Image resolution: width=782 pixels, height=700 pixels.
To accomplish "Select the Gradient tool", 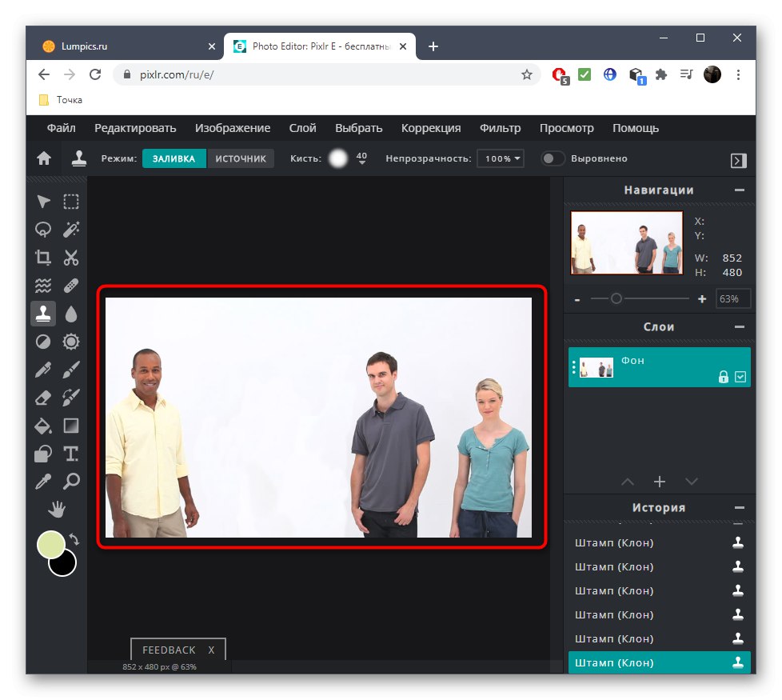I will pos(71,426).
